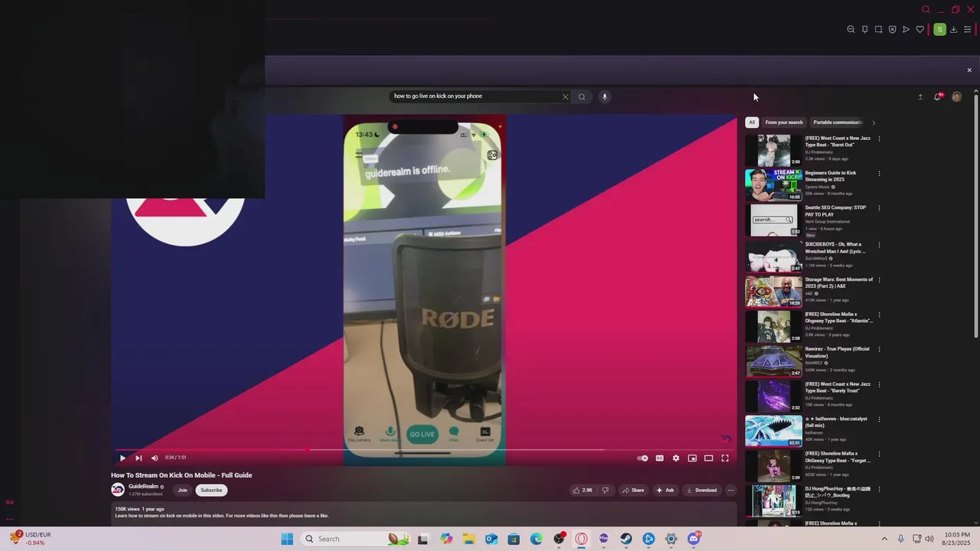Open the browser ad blocker shield icon
The image size is (980, 551).
tap(892, 30)
